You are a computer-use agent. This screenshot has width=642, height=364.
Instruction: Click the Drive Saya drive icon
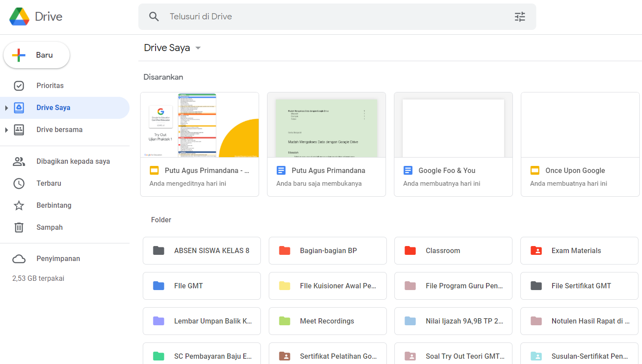click(19, 107)
